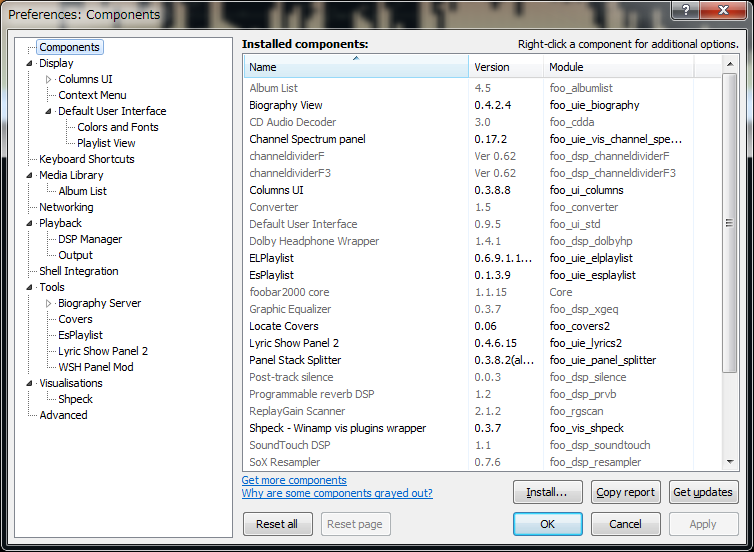Sort components by the Version column header

[x=506, y=67]
